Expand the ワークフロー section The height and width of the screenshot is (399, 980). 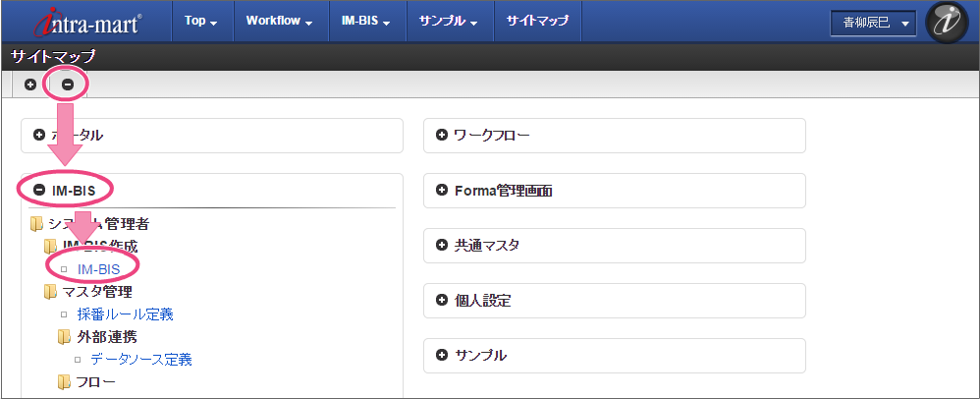pos(442,135)
